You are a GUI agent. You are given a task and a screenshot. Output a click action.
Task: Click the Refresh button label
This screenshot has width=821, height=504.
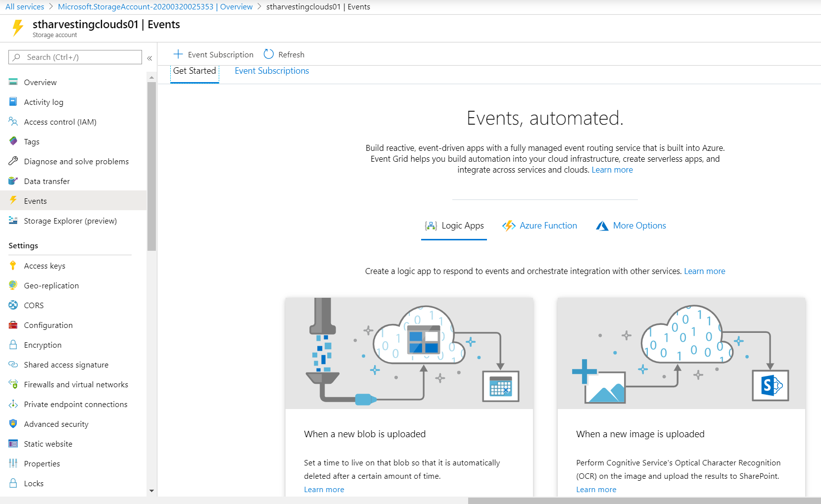(291, 54)
